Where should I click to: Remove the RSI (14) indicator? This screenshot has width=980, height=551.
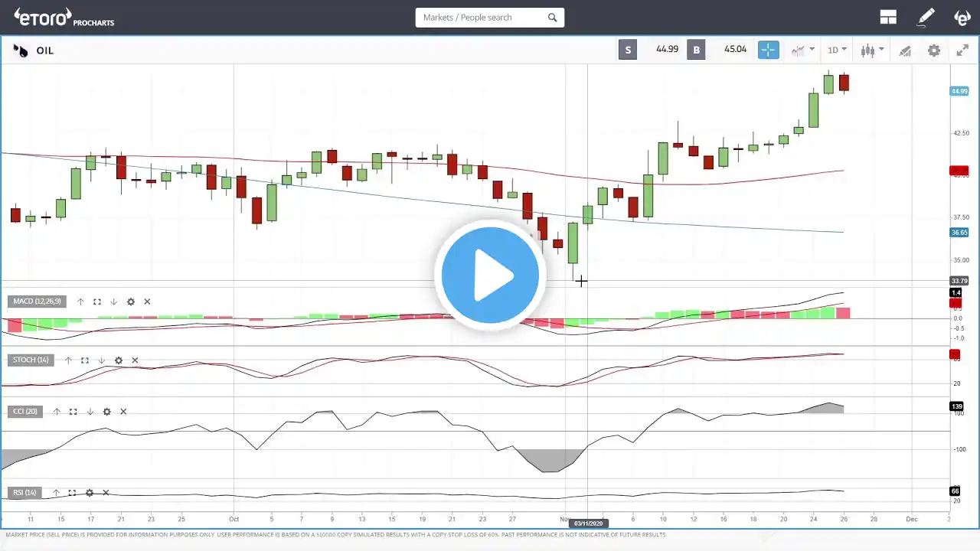pos(106,493)
